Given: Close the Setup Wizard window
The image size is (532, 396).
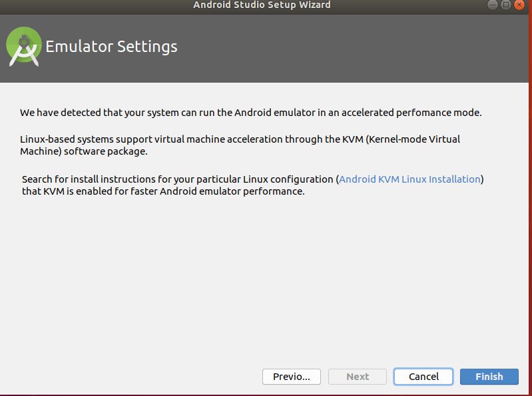Looking at the screenshot, I should (x=519, y=5).
